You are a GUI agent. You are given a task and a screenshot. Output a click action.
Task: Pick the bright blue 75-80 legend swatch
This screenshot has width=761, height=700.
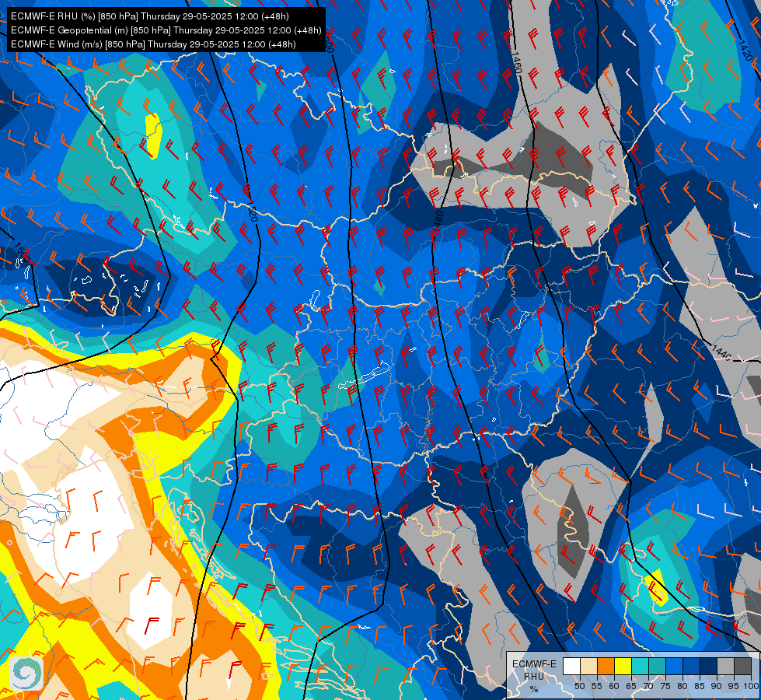(674, 666)
